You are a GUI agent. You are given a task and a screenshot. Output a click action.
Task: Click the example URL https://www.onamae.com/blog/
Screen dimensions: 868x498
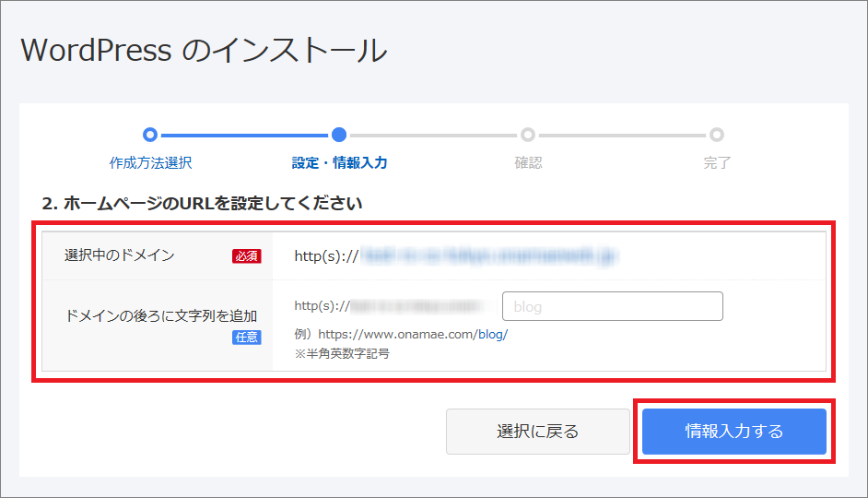click(413, 335)
